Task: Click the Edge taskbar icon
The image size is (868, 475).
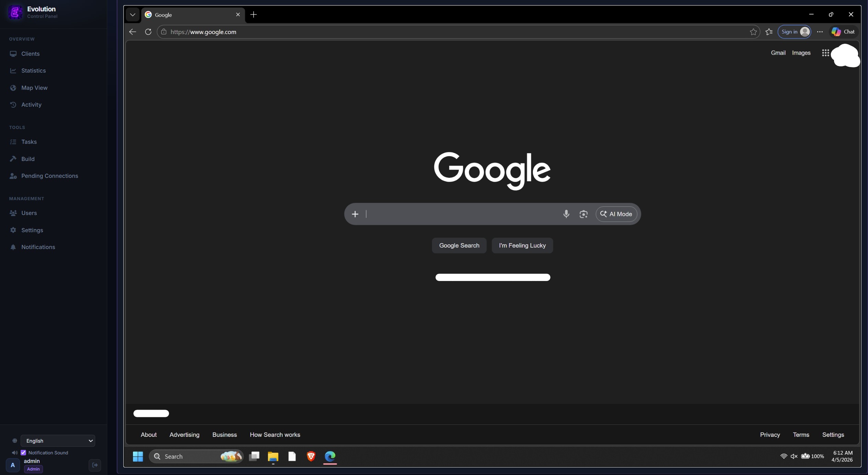Action: tap(330, 456)
